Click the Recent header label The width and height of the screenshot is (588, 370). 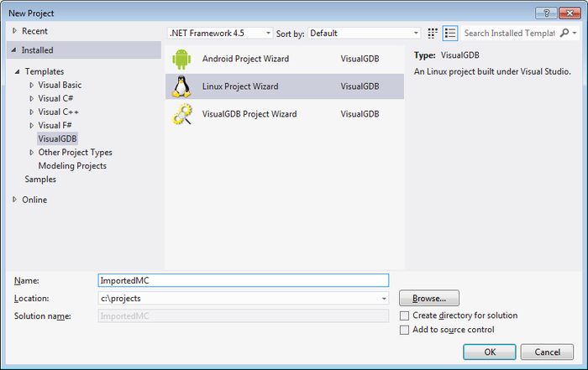(35, 31)
